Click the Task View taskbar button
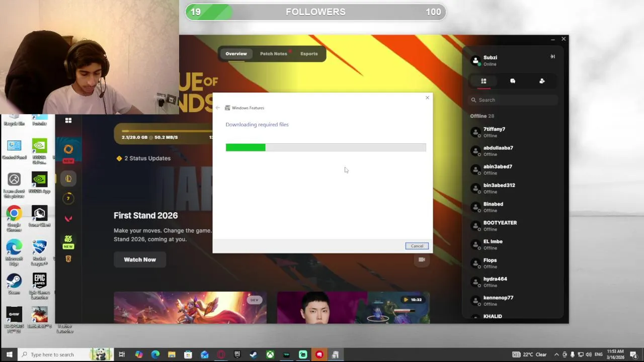The width and height of the screenshot is (644, 362). (x=122, y=354)
